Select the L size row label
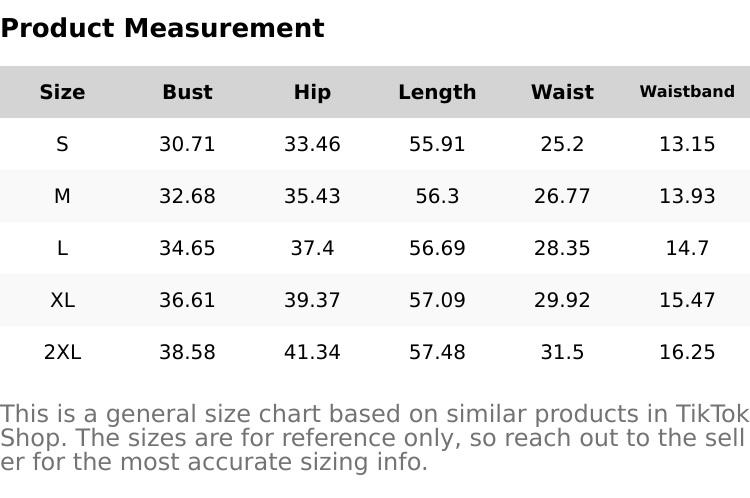Screen dimensions: 750x498 [62, 248]
